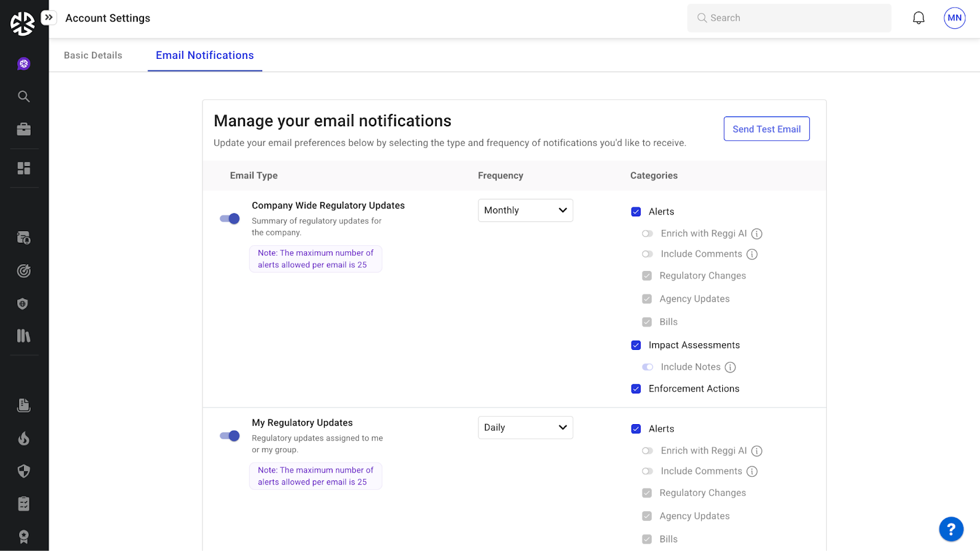Open the MN user avatar menu
Viewport: 980px width, 551px height.
point(954,18)
